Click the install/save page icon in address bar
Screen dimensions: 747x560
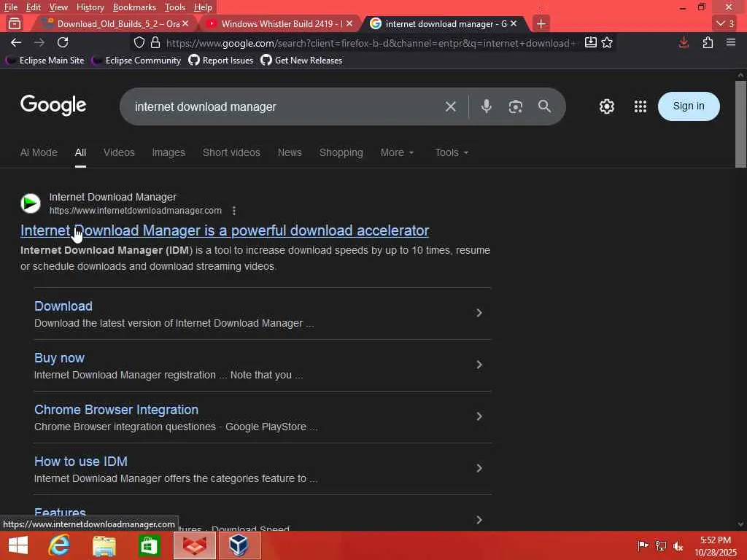(x=591, y=42)
